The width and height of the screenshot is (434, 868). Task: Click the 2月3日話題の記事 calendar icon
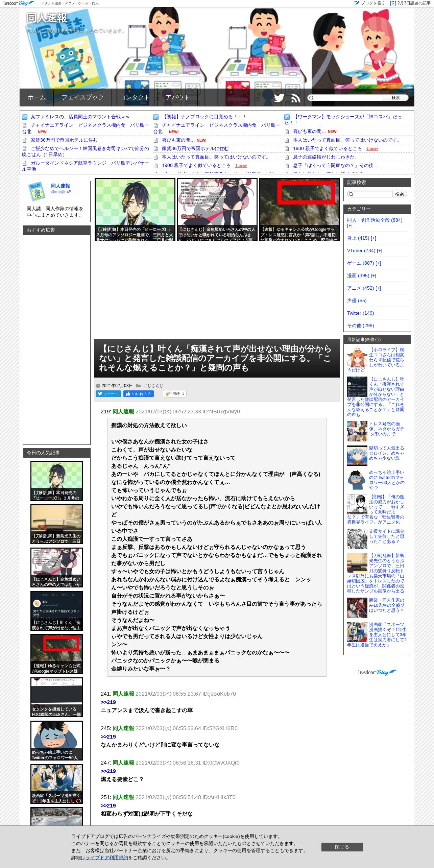point(393,3)
